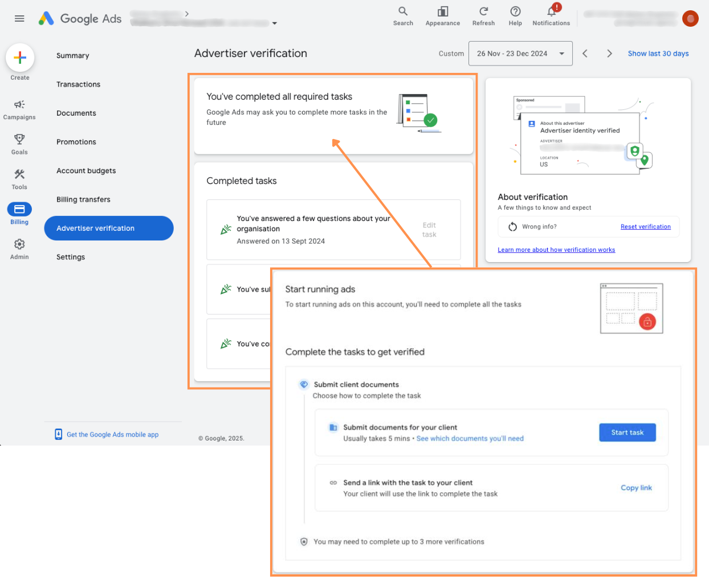Click the About verification heading
Image resolution: width=709 pixels, height=588 pixels.
[533, 197]
